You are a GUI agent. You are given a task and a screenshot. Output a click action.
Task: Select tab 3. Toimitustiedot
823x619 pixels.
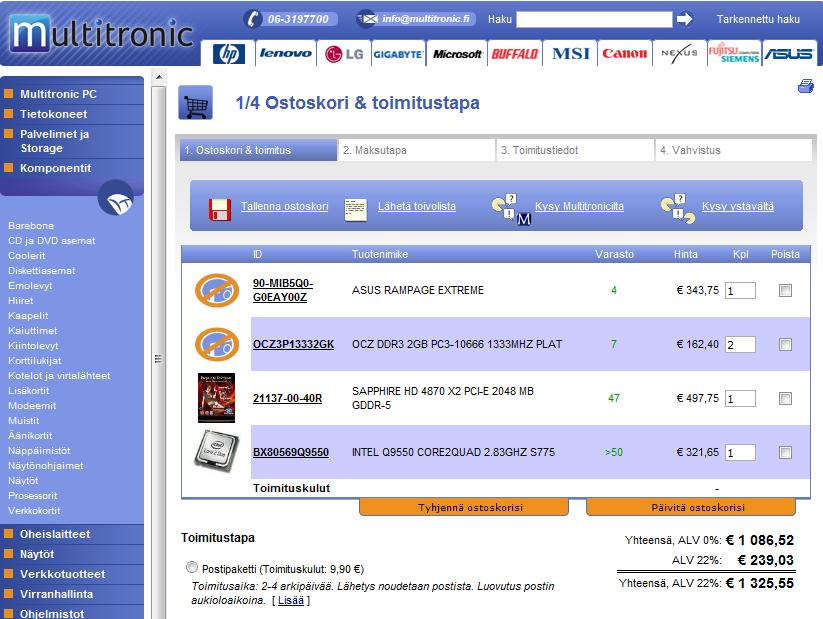pos(575,150)
